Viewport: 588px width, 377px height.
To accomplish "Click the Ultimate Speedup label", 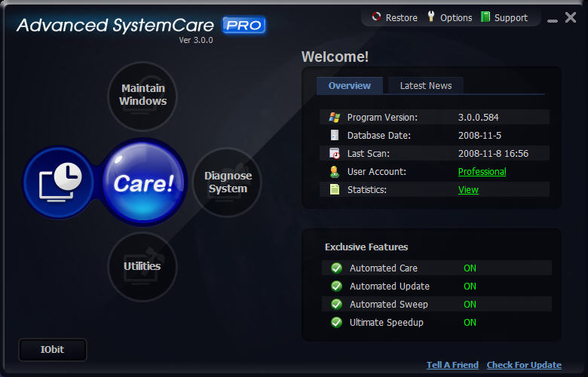I will point(386,322).
